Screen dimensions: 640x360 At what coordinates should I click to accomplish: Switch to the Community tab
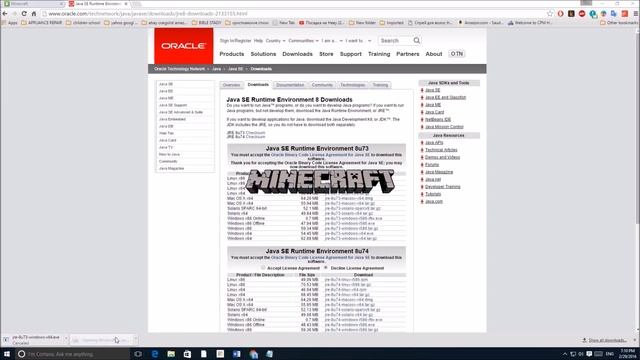pos(322,85)
